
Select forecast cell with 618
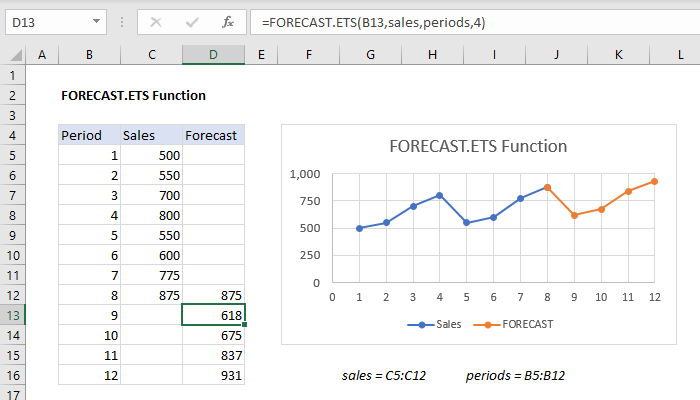point(213,315)
